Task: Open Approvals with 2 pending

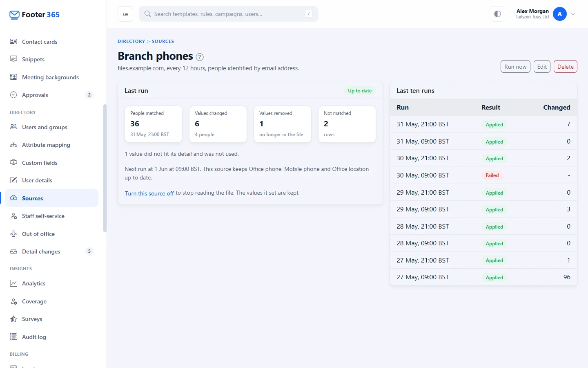Action: click(51, 95)
